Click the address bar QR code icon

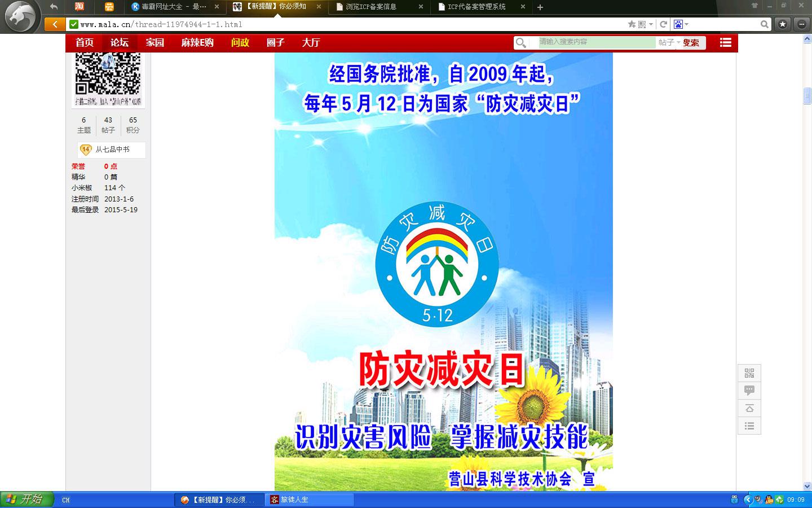coord(642,24)
